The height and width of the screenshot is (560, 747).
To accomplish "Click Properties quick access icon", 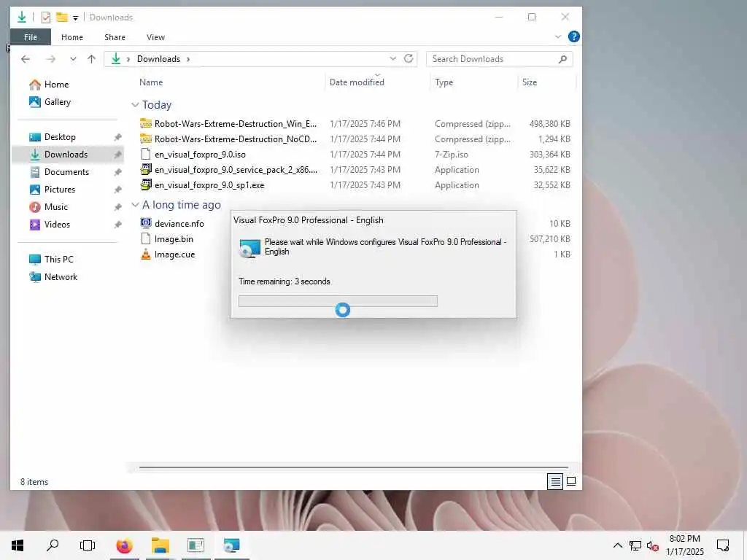I will [x=46, y=17].
